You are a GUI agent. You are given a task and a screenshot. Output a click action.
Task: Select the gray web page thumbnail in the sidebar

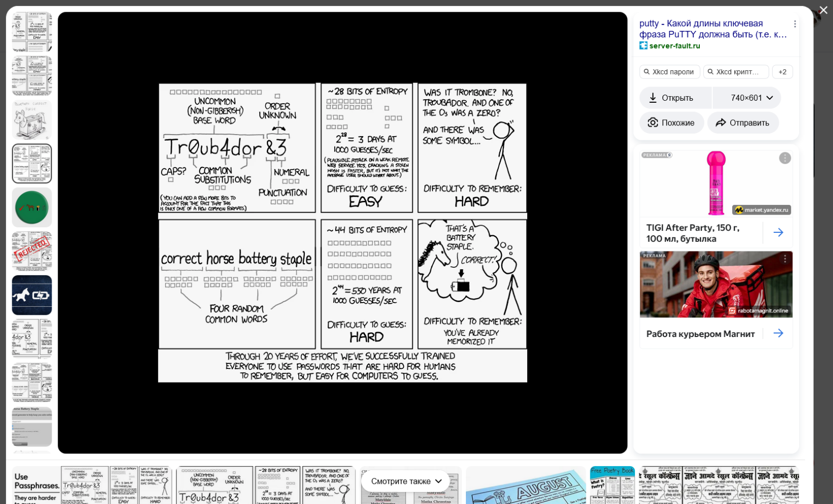(x=32, y=427)
